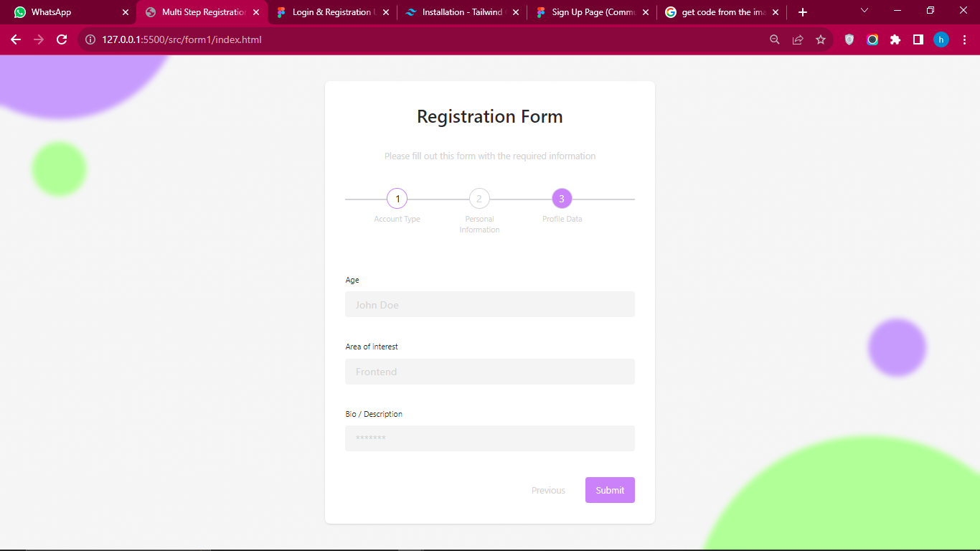Open a new tab with the plus button
The height and width of the screenshot is (551, 980).
coord(803,12)
